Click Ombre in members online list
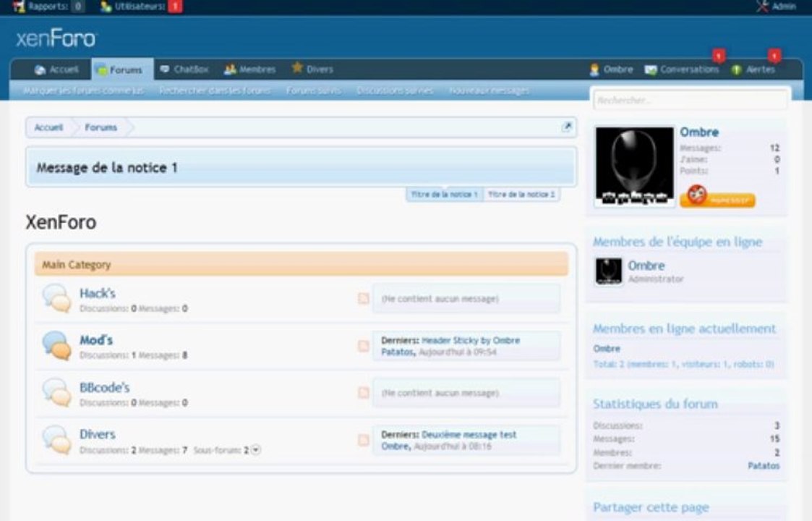 click(x=607, y=348)
